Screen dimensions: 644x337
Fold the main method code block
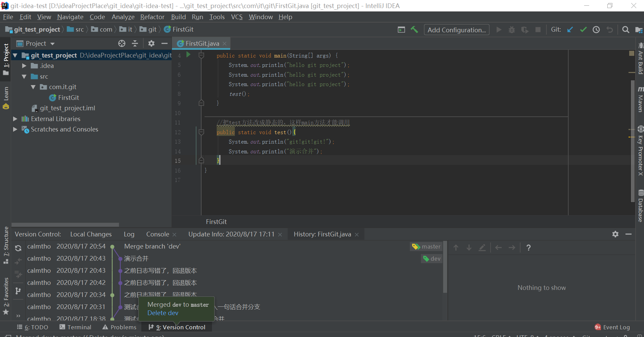pos(201,55)
